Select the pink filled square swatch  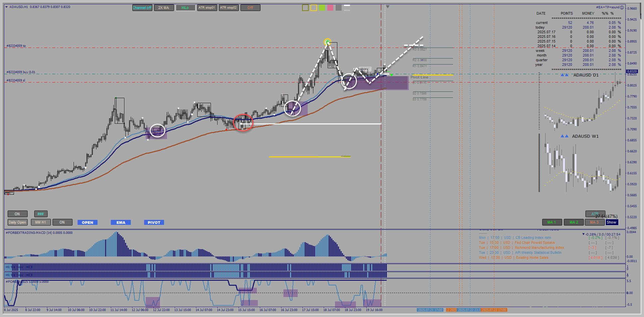pyautogui.click(x=330, y=8)
